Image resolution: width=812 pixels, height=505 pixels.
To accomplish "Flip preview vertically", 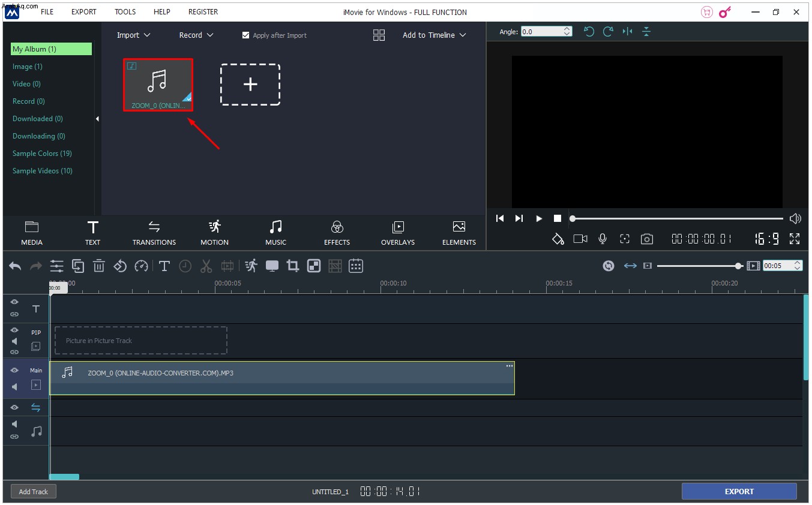I will (646, 32).
